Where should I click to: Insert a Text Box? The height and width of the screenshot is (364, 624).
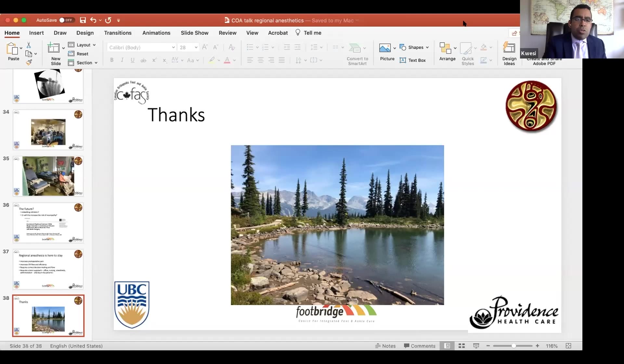413,60
